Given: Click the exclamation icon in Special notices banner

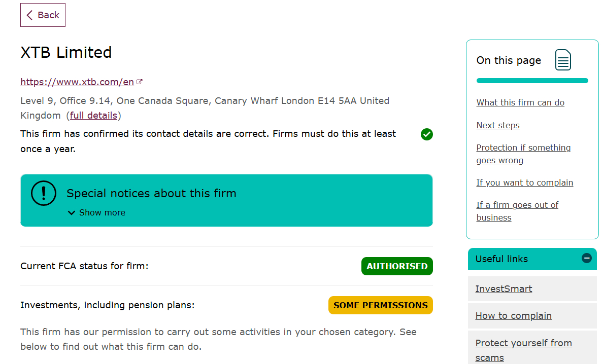Looking at the screenshot, I should tap(44, 193).
